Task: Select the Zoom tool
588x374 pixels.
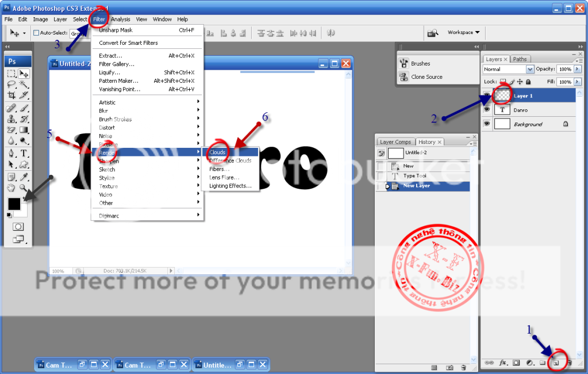Action: 24,188
